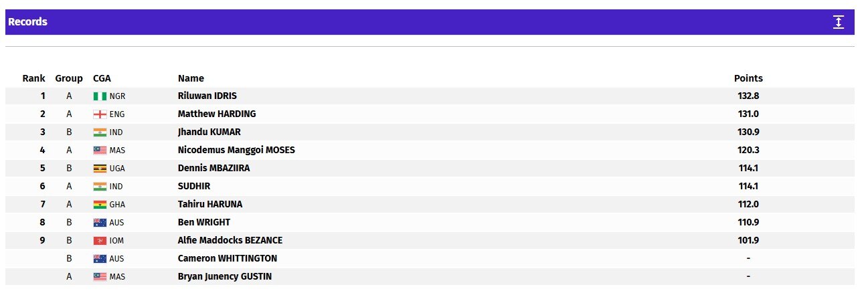
Task: Select the Name column header
Action: click(191, 78)
